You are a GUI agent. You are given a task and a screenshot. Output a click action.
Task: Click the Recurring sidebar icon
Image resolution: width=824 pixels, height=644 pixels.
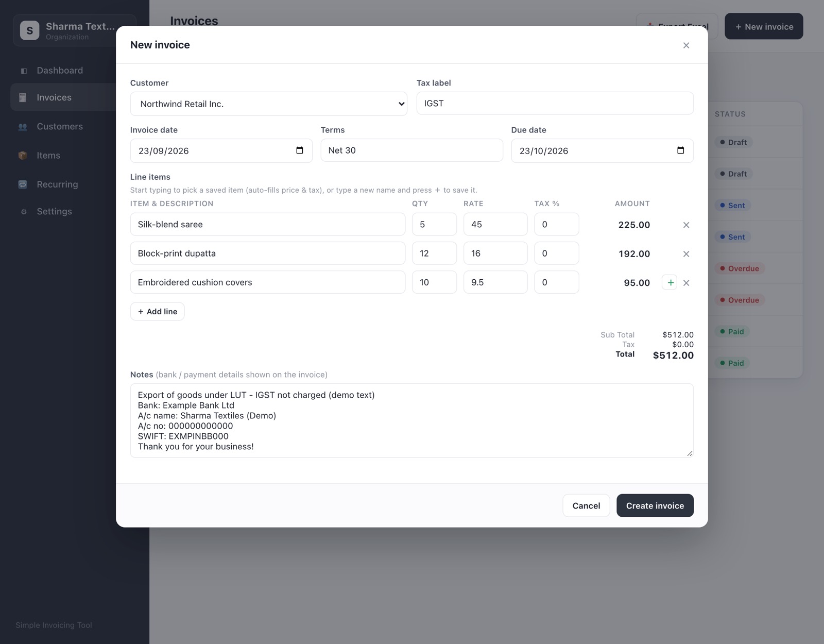coord(23,184)
